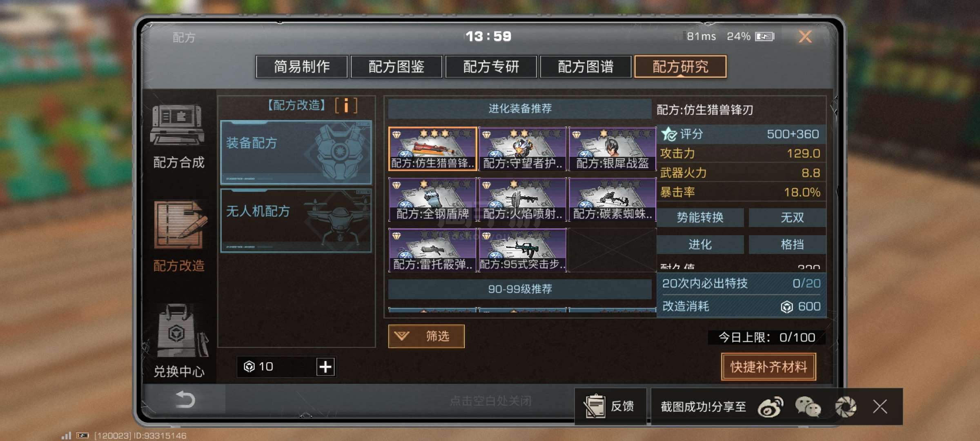Screen dimensions: 980x441
Task: Choose the 配方:银犀战盔 recipe thumbnail
Action: point(612,149)
